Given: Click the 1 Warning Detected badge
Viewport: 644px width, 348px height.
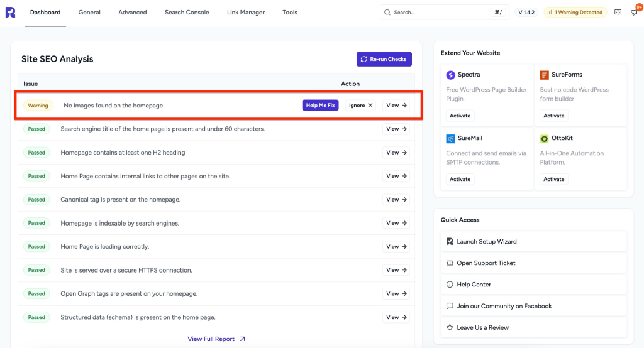Looking at the screenshot, I should pyautogui.click(x=574, y=13).
